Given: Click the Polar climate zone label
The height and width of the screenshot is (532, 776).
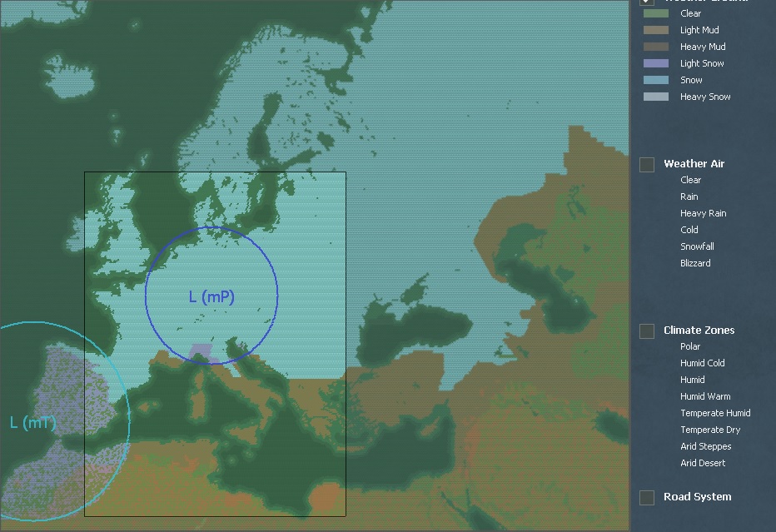Looking at the screenshot, I should click(x=690, y=346).
